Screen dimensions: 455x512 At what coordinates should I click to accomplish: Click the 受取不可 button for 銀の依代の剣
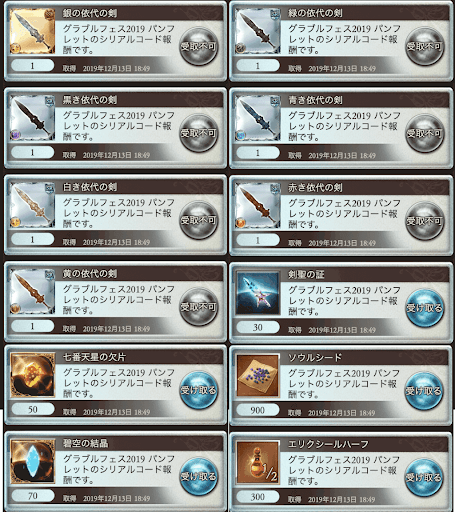pos(199,46)
